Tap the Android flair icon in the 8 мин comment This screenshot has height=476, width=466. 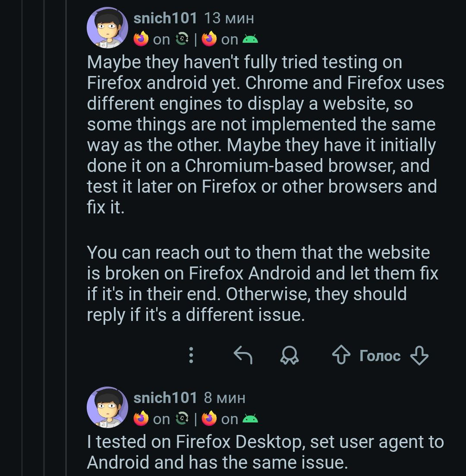[x=250, y=419]
